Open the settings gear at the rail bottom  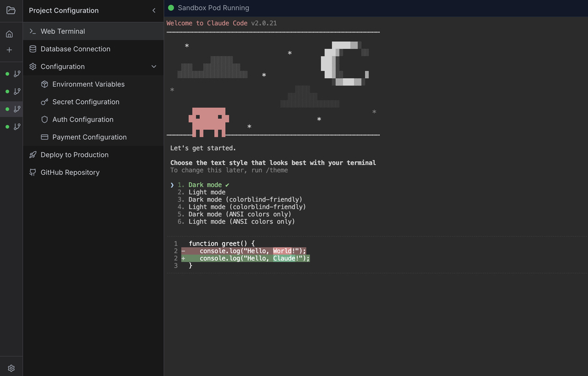(x=11, y=368)
